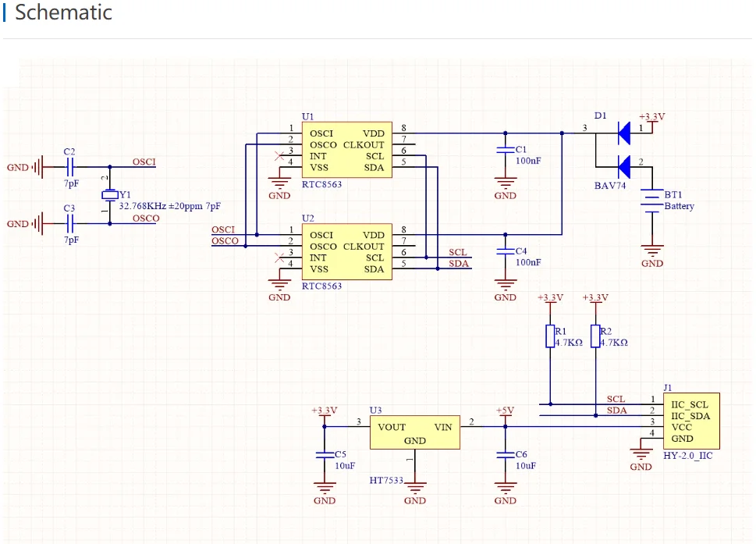Select the C2 capacitor symbol
The width and height of the screenshot is (756, 544).
[70, 167]
